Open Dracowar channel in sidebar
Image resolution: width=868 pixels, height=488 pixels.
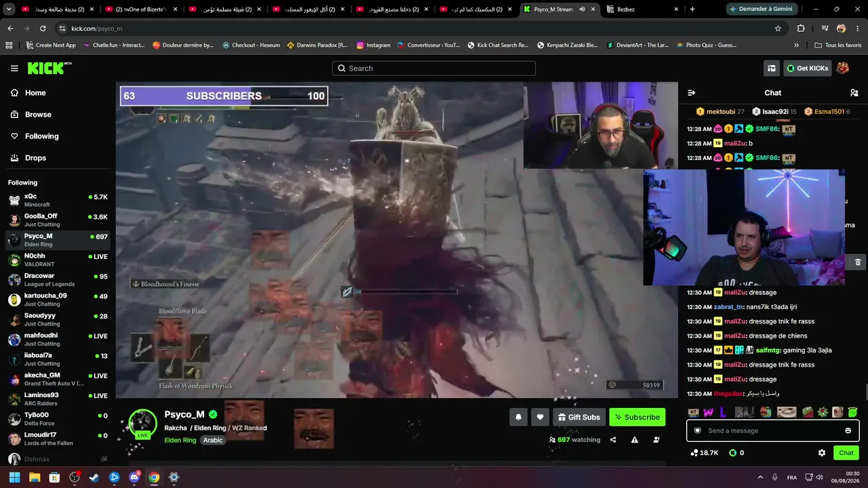[58, 279]
